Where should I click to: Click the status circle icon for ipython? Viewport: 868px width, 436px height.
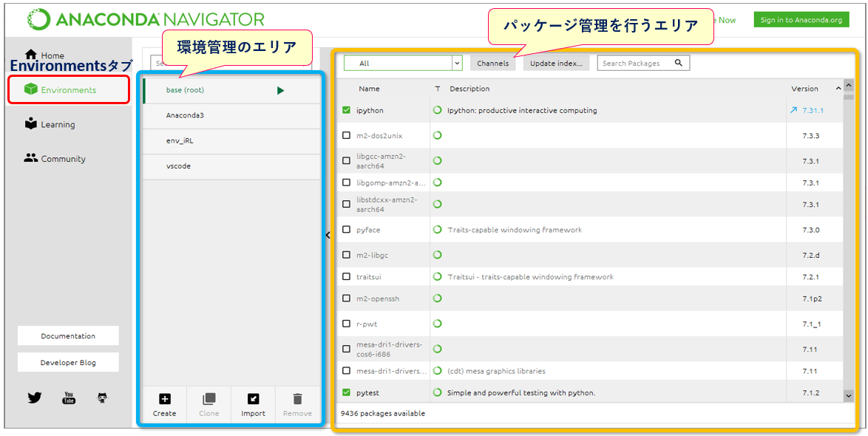[437, 110]
